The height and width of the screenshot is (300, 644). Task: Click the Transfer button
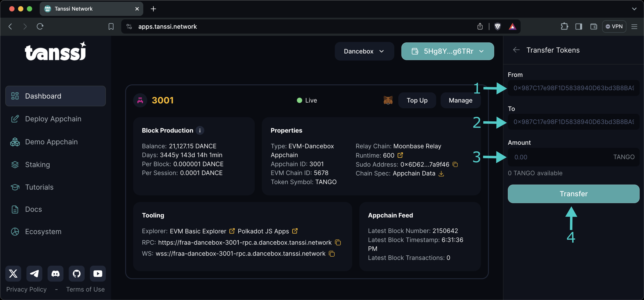(x=574, y=194)
